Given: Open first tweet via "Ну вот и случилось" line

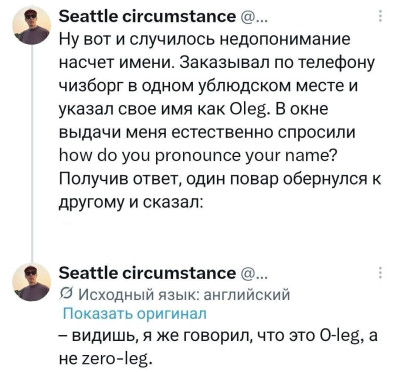Looking at the screenshot, I should click(x=205, y=39).
